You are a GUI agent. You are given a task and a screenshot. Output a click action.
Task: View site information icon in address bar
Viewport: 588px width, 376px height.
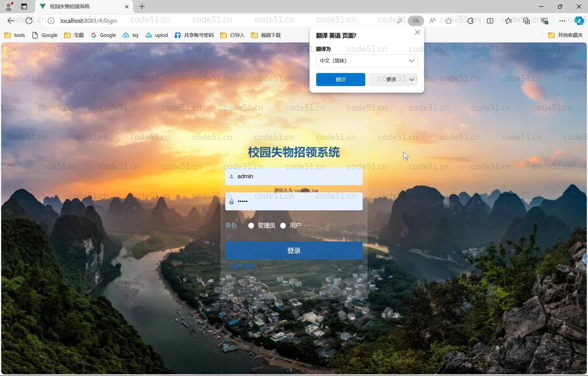51,21
